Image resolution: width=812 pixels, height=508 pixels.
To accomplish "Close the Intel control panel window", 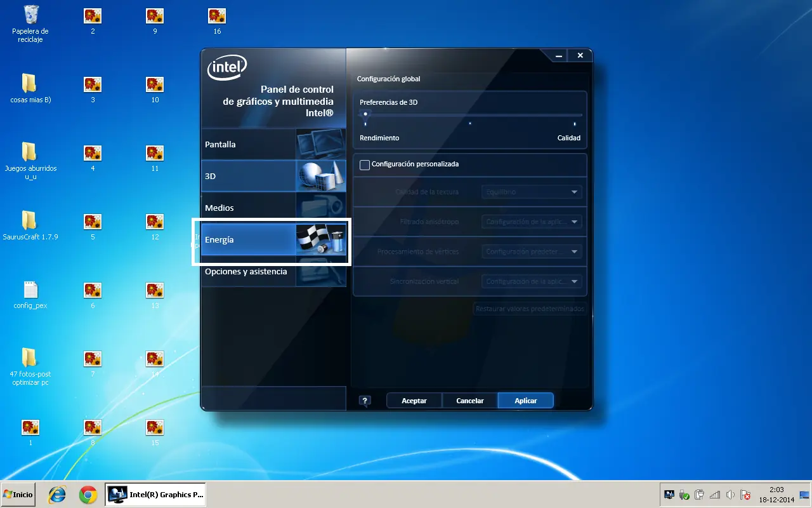I will [x=580, y=56].
